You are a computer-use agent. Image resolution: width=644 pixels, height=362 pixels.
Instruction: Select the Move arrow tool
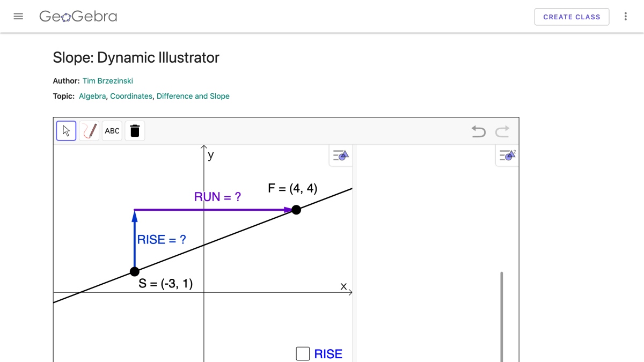coord(65,130)
